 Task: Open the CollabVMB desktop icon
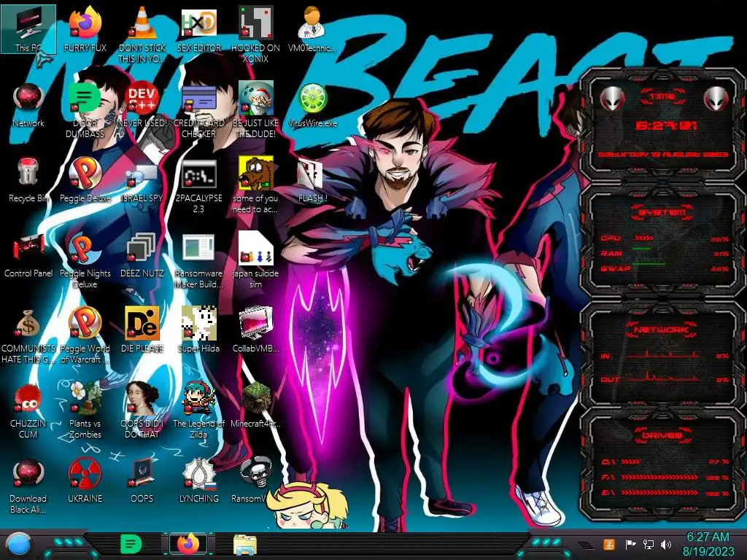point(256,330)
